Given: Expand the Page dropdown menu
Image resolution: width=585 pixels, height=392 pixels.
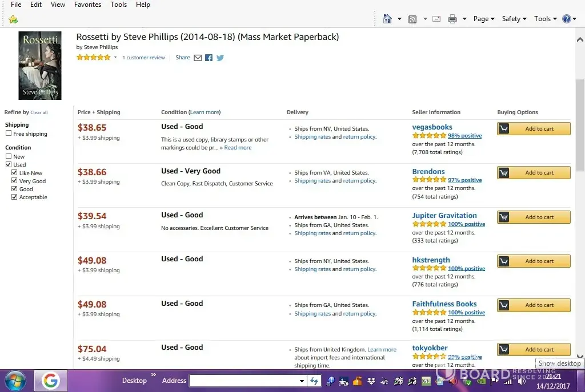Looking at the screenshot, I should tap(484, 19).
